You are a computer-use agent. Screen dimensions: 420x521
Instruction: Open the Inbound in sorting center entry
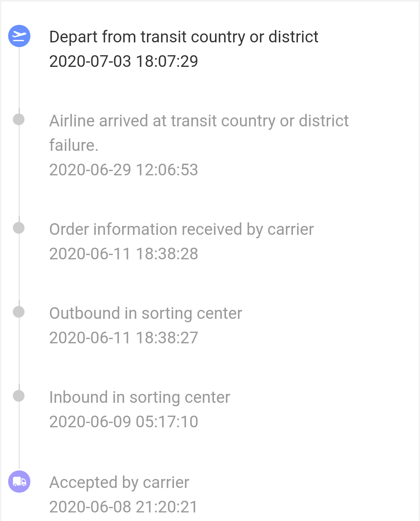coord(140,397)
